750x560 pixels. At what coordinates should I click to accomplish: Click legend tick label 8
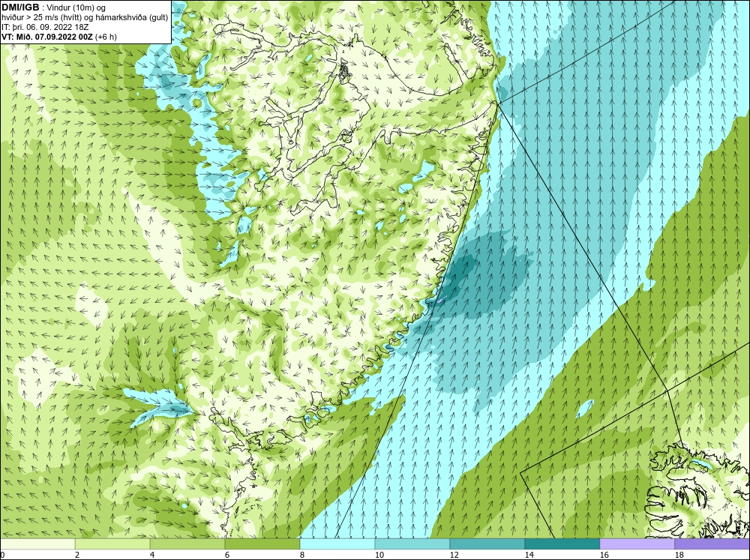click(302, 555)
